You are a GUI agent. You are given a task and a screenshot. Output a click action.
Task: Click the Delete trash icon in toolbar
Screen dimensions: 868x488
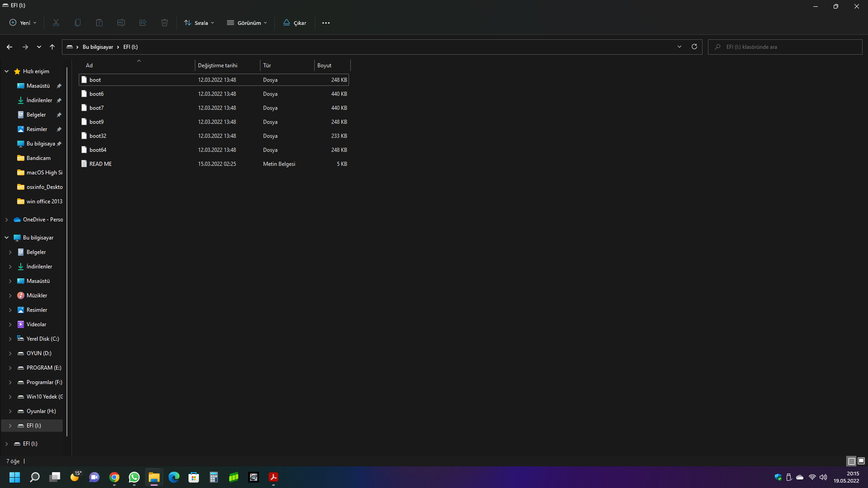point(165,23)
